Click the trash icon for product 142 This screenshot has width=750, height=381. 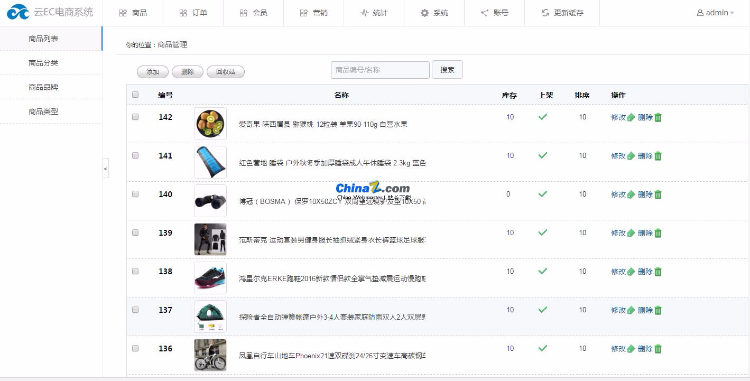(658, 117)
